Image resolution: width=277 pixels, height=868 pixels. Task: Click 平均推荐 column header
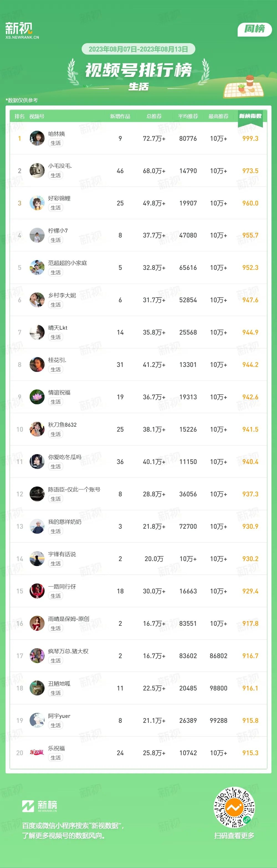[x=188, y=116]
